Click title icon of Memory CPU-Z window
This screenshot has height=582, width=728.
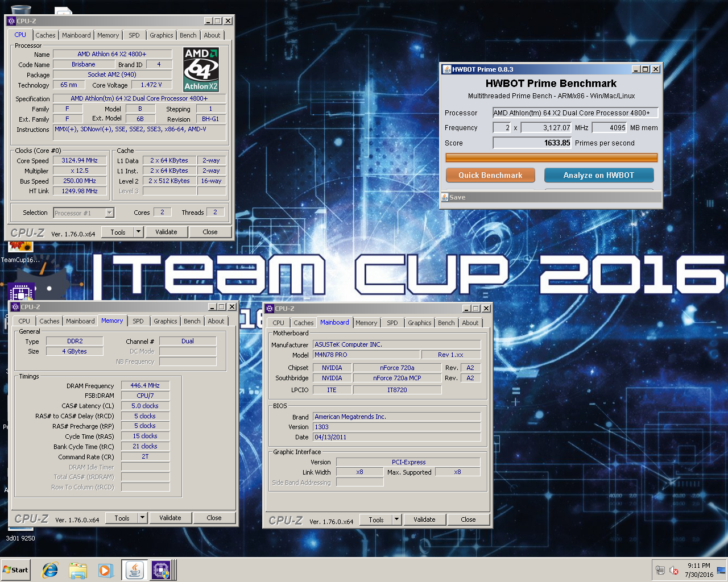coord(15,307)
